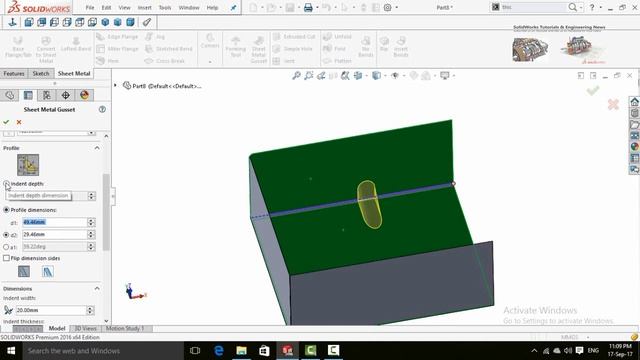Open the search options dropdown arrow
Screen dimensions: 640x360
pos(580,7)
